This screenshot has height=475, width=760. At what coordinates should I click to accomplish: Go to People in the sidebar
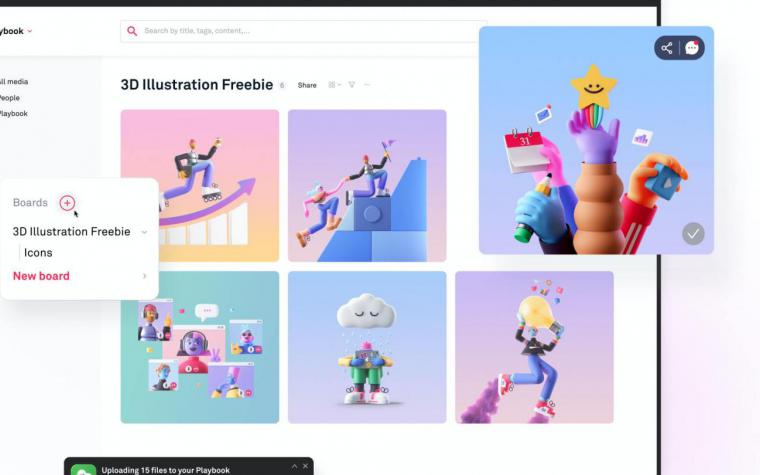[x=10, y=97]
